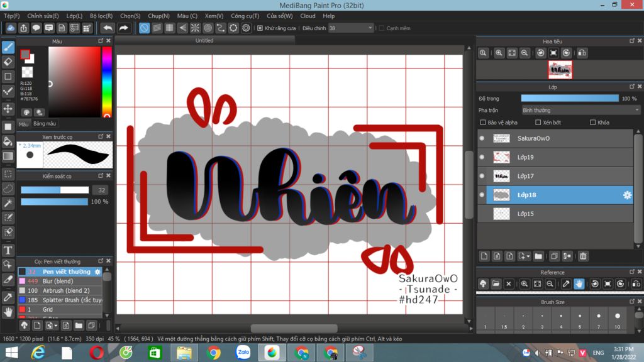The width and height of the screenshot is (644, 362).
Task: Enable the Khóa checkbox
Action: [592, 123]
